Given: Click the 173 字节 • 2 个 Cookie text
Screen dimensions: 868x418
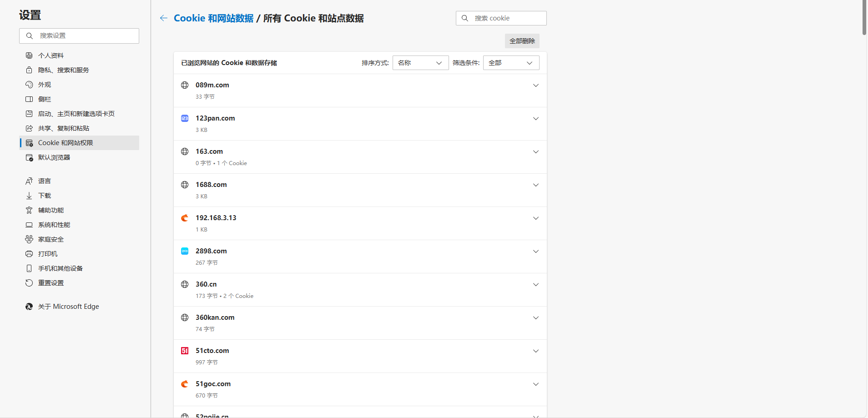Looking at the screenshot, I should coord(224,296).
